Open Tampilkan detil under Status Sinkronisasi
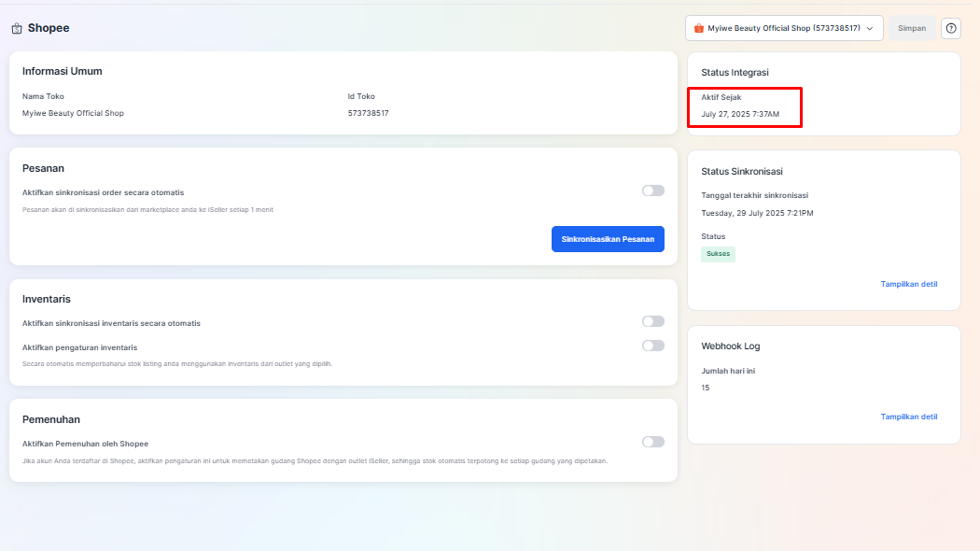Screen dimensions: 980x551 [909, 284]
